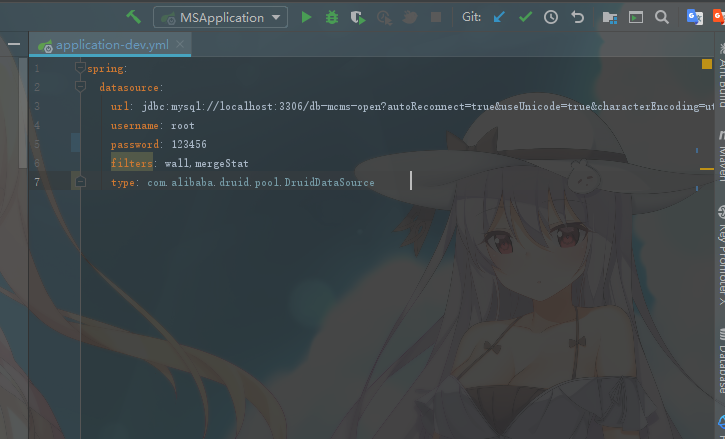
Task: Revert changes with the rollback arrow
Action: 577,17
